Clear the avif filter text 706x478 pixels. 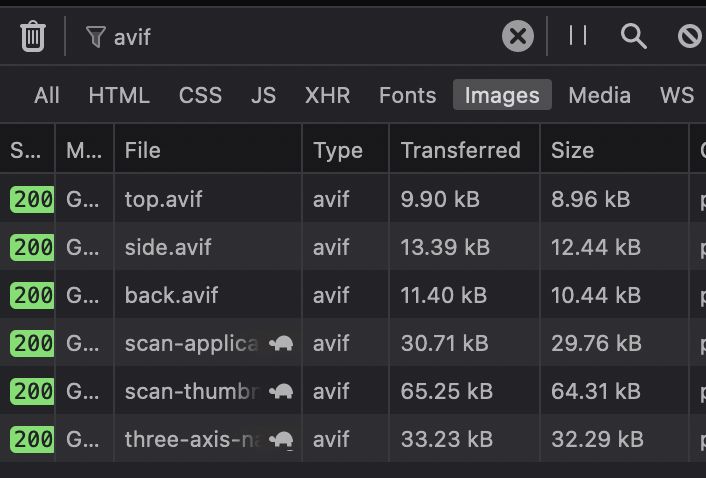pos(518,36)
